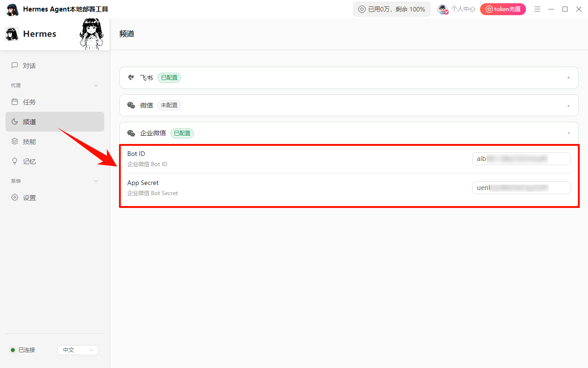The height and width of the screenshot is (368, 588).
Task: Click the gear icon beside 设置
Action: [15, 198]
